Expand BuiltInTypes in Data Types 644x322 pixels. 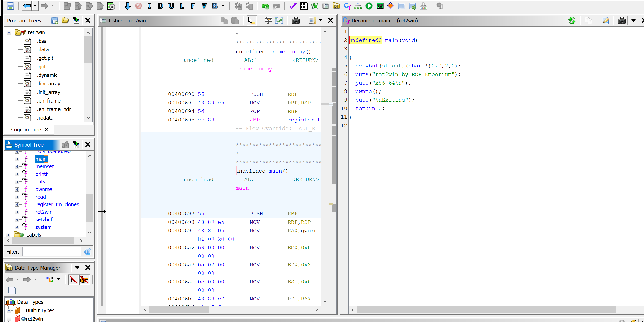[x=9, y=310]
